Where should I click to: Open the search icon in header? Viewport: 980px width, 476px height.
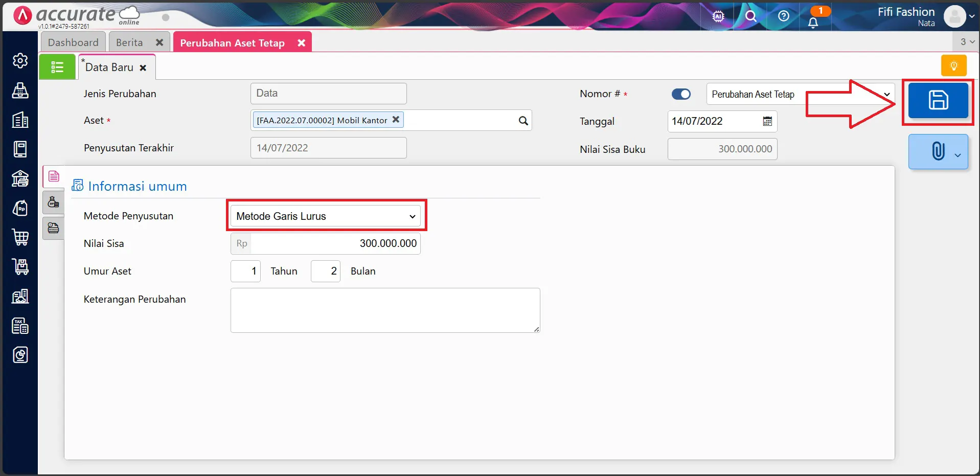coord(750,16)
